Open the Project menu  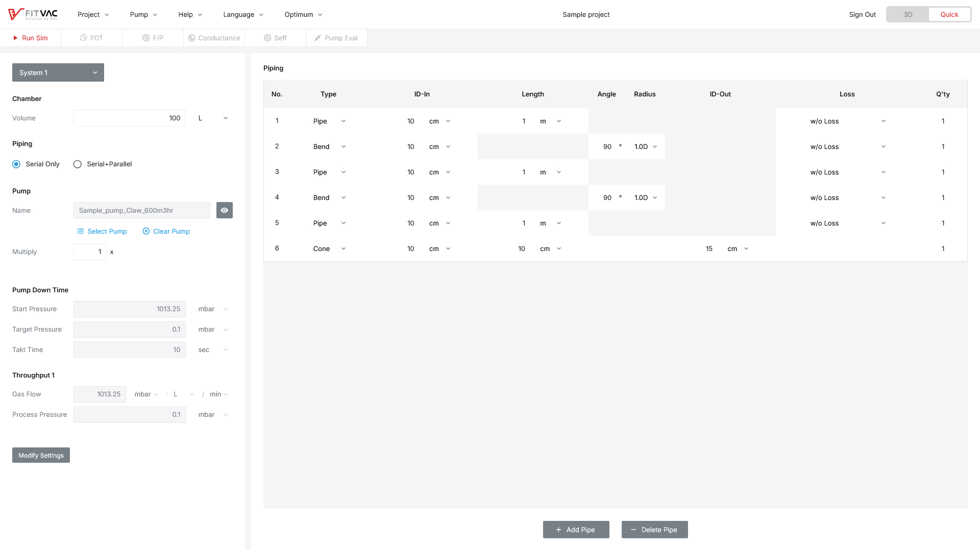[93, 14]
